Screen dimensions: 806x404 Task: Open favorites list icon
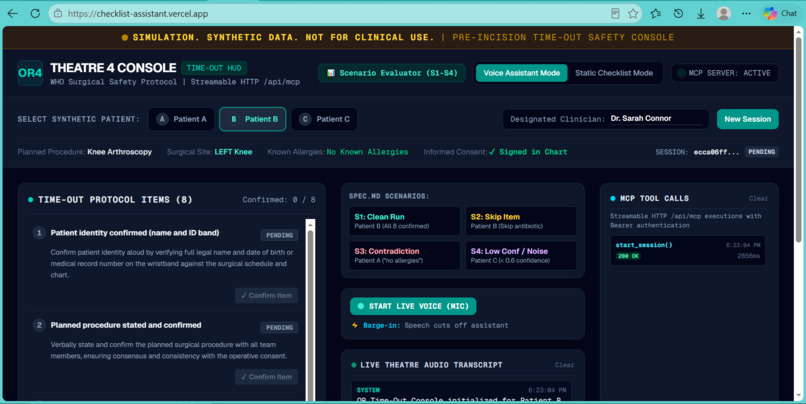point(655,13)
